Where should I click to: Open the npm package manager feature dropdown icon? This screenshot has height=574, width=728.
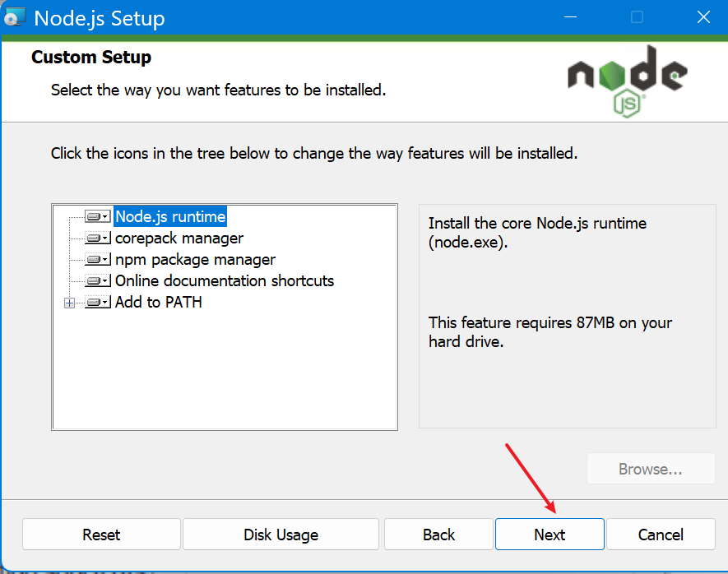[98, 259]
